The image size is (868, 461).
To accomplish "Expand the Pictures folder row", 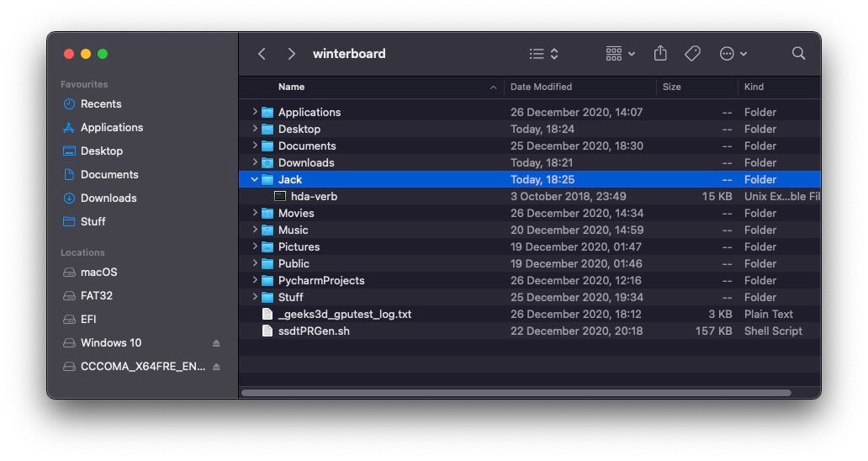I will [x=254, y=246].
